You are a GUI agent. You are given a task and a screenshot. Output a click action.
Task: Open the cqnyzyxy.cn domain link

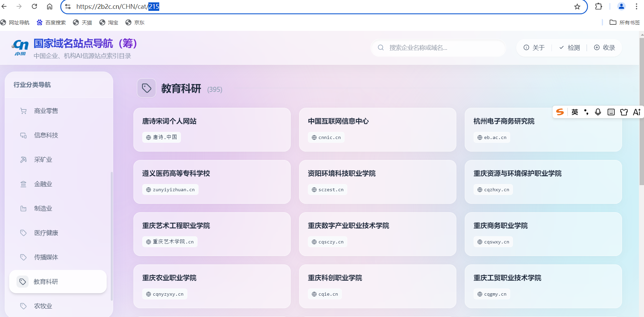click(x=165, y=294)
